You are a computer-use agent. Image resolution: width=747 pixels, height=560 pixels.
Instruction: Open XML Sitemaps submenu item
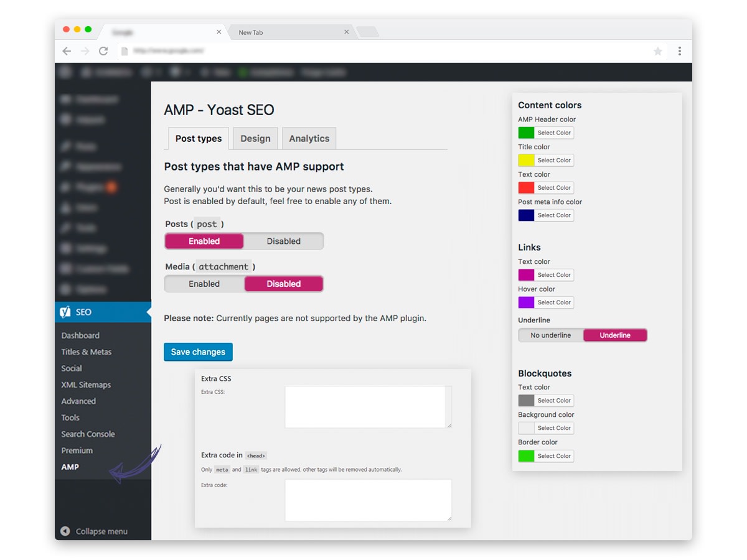[x=86, y=385]
